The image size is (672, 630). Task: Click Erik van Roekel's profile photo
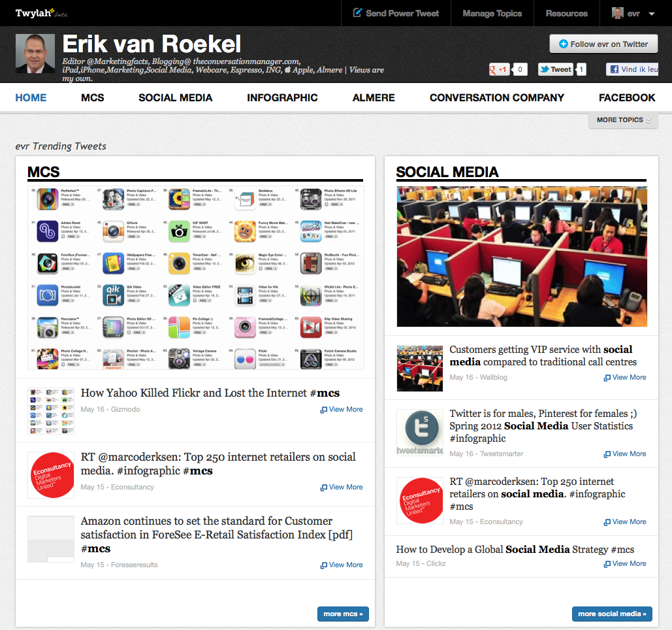35,54
